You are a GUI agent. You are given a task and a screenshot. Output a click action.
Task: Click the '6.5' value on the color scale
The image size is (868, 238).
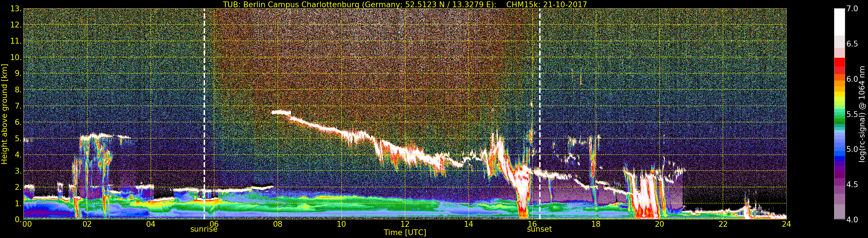pyautogui.click(x=852, y=44)
